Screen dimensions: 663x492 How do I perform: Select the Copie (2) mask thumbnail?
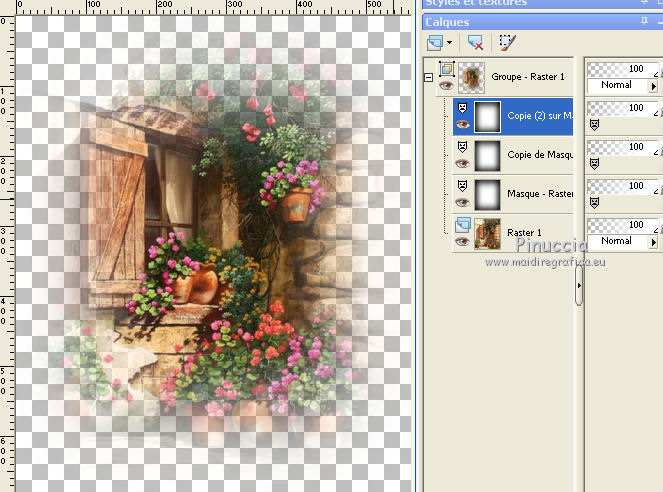[x=488, y=117]
